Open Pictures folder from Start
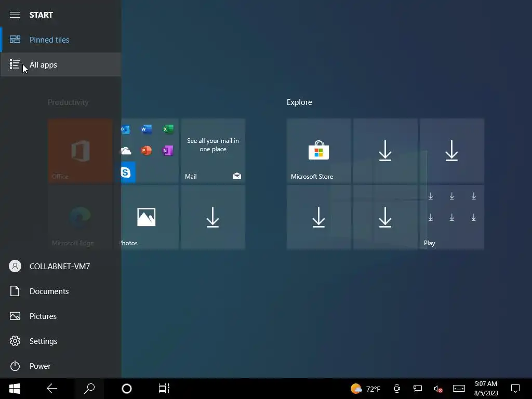Screen dimensions: 532x399 point(61,316)
